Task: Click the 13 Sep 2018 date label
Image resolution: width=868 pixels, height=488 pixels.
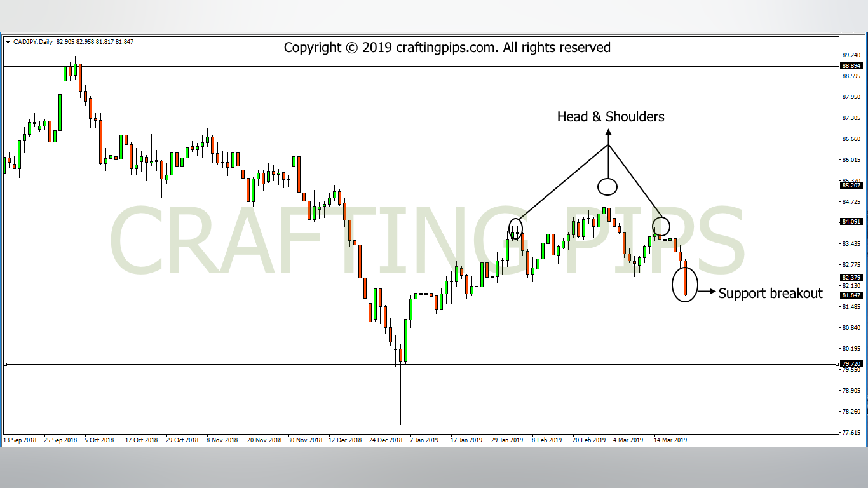Action: 20,440
